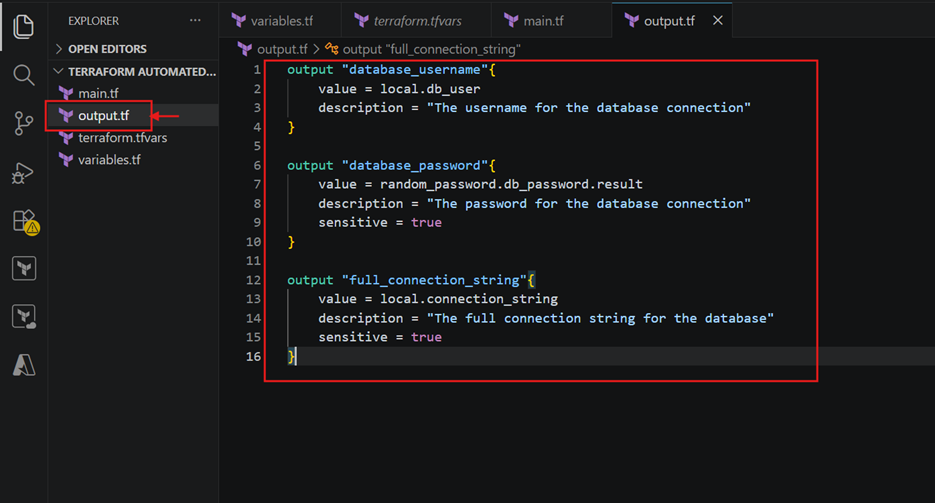Open the Run and Debug view
The height and width of the screenshot is (503, 935).
pyautogui.click(x=23, y=173)
